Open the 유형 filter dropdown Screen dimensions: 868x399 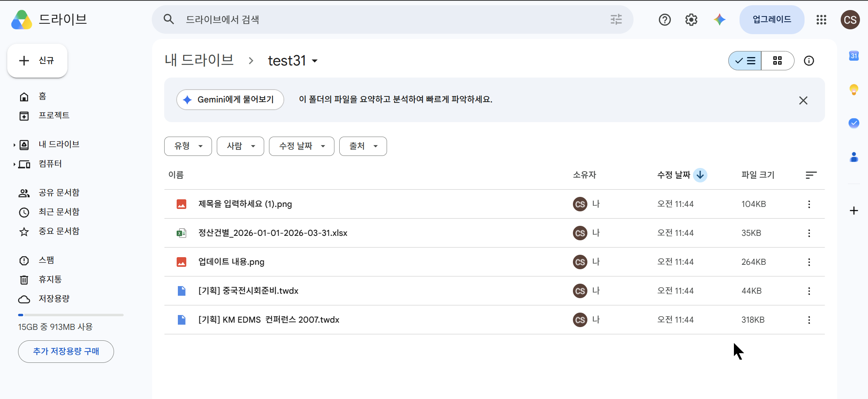point(188,146)
